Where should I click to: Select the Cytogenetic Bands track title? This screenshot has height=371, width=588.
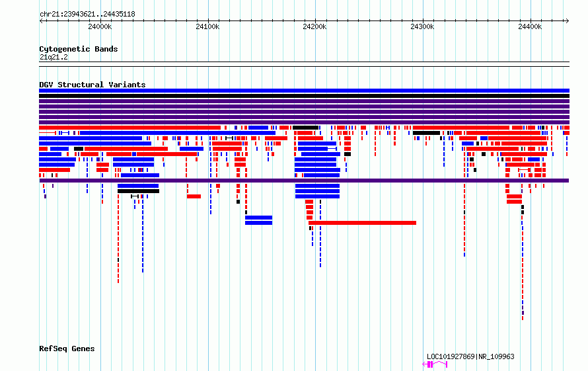pyautogui.click(x=79, y=49)
